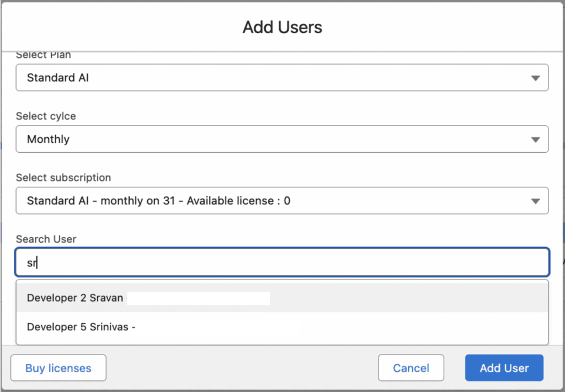
Task: Open the Select subscription dropdown
Action: point(282,201)
